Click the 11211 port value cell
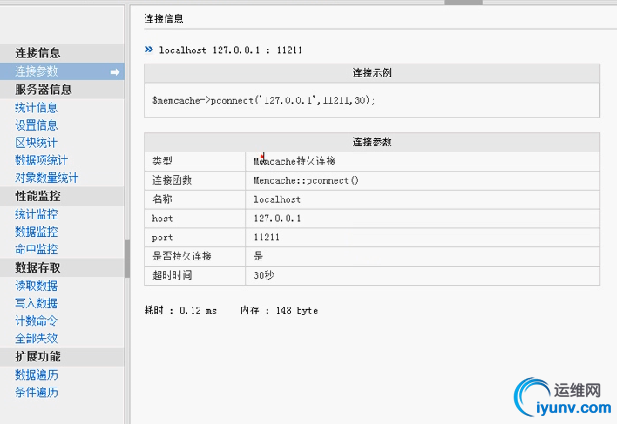 point(423,237)
